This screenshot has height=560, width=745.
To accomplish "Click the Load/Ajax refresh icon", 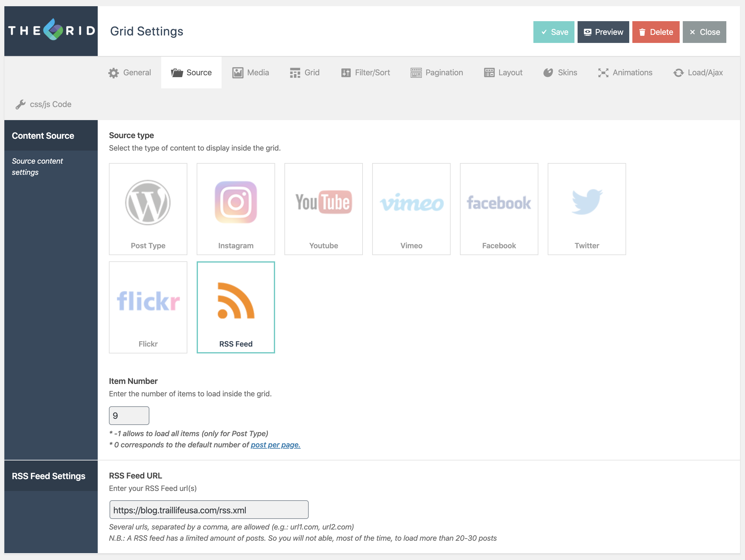I will coord(678,73).
